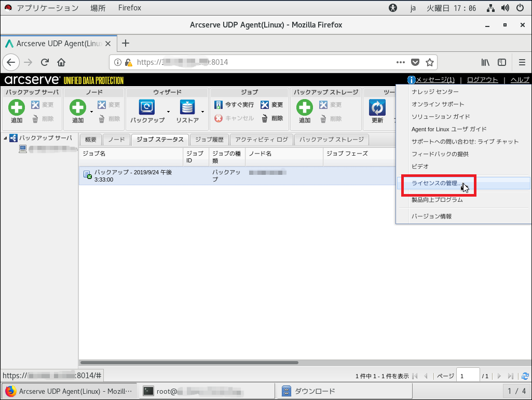Switch to the 概要 tab
This screenshot has width=532, height=400.
click(x=91, y=140)
